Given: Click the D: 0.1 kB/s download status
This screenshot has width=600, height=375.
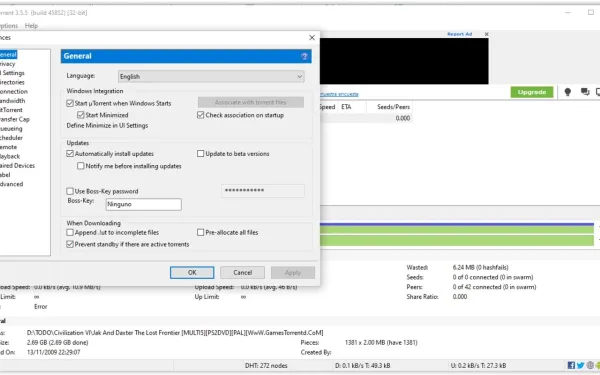Looking at the screenshot, I should [x=362, y=365].
